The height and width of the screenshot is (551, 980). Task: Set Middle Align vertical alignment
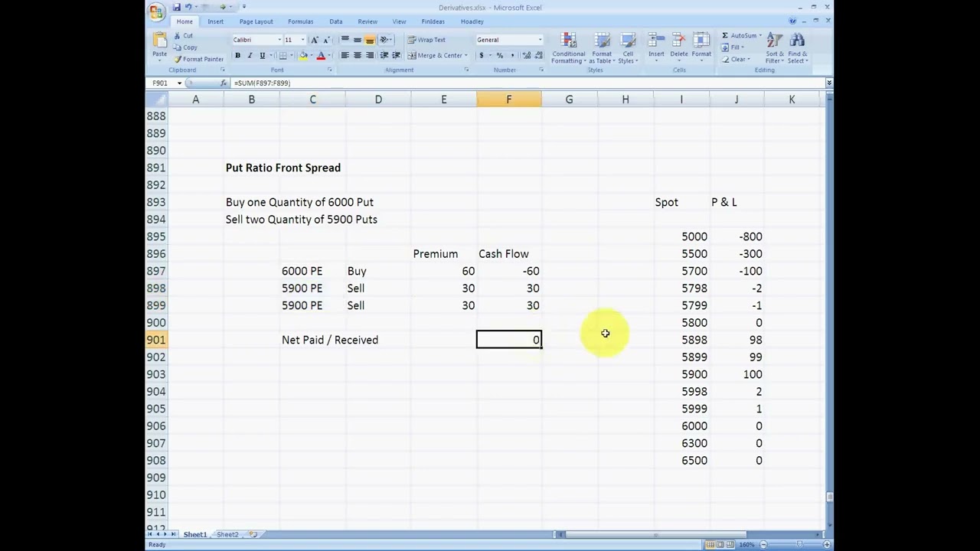click(358, 40)
